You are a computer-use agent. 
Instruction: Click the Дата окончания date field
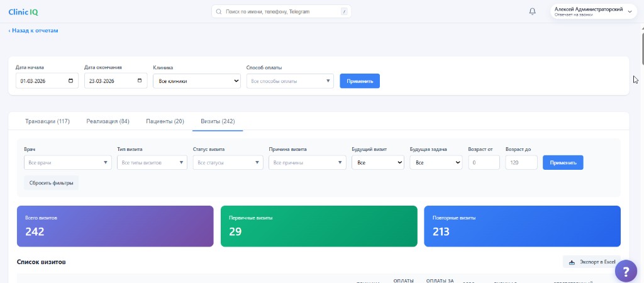116,81
